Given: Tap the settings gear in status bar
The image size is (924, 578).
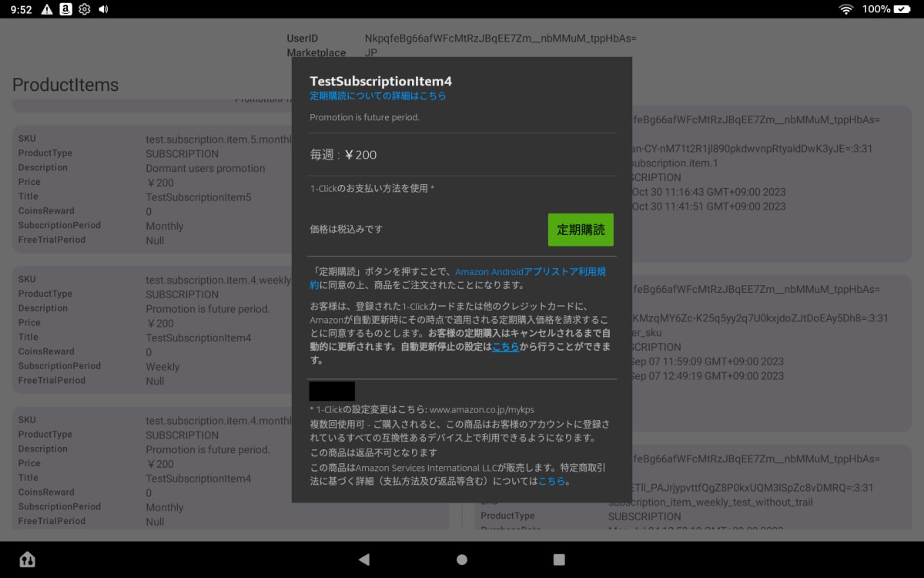Looking at the screenshot, I should 85,9.
